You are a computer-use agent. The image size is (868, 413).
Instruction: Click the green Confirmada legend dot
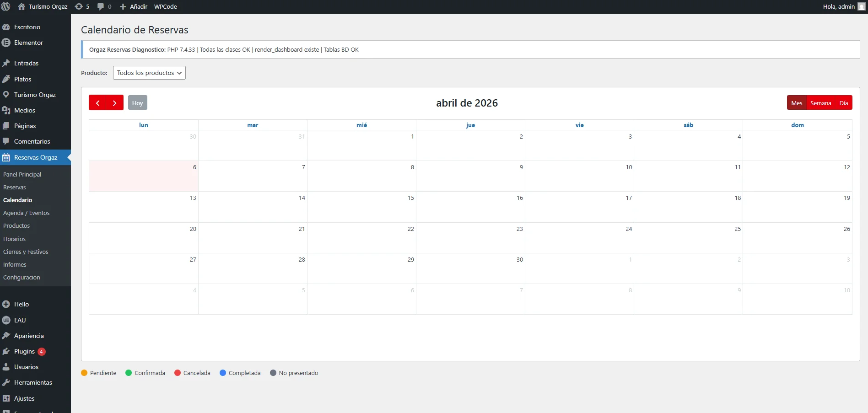pos(129,373)
